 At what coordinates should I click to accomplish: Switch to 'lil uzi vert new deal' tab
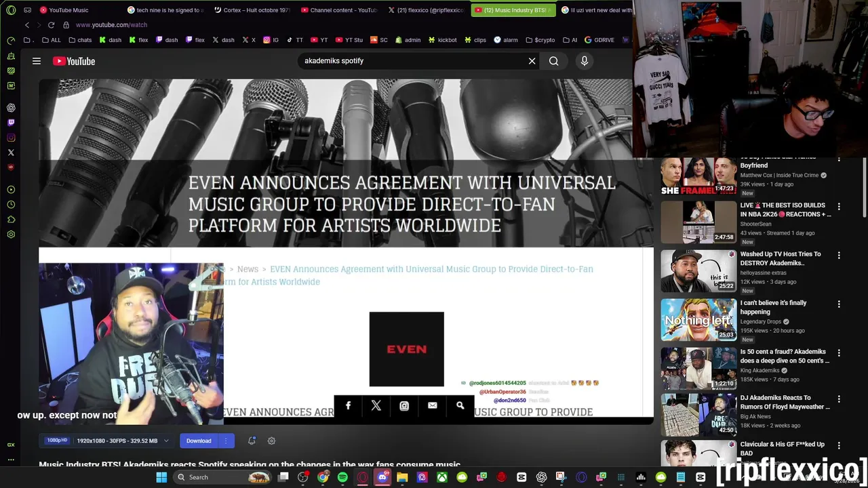[597, 10]
